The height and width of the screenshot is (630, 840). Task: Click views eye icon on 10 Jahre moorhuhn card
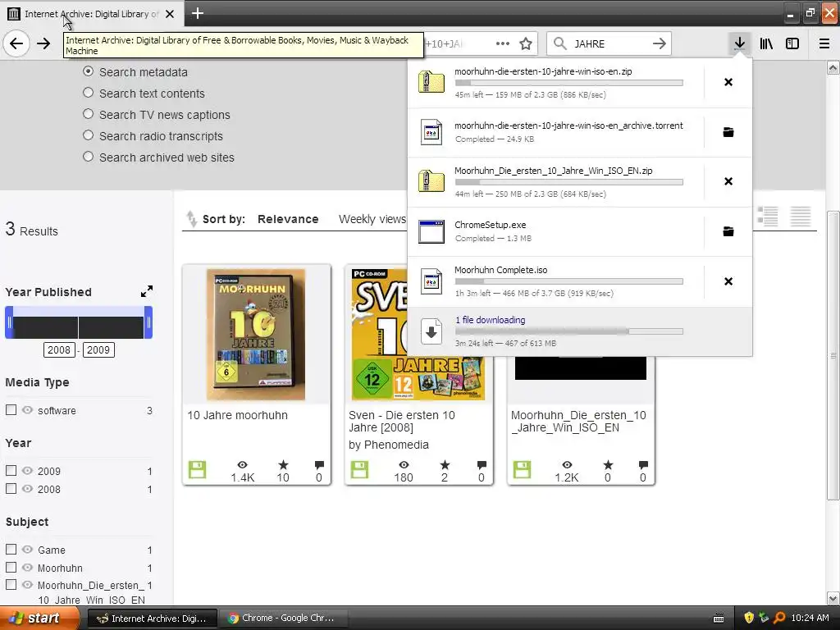(242, 465)
